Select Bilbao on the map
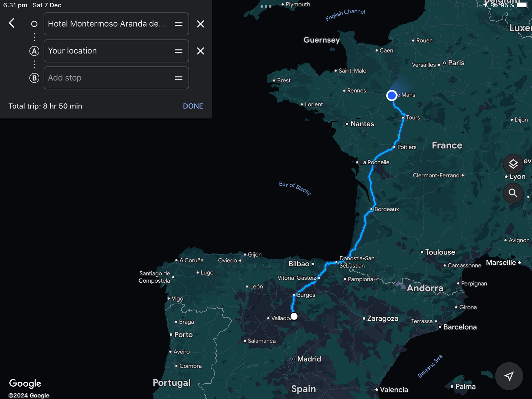 coord(299,264)
